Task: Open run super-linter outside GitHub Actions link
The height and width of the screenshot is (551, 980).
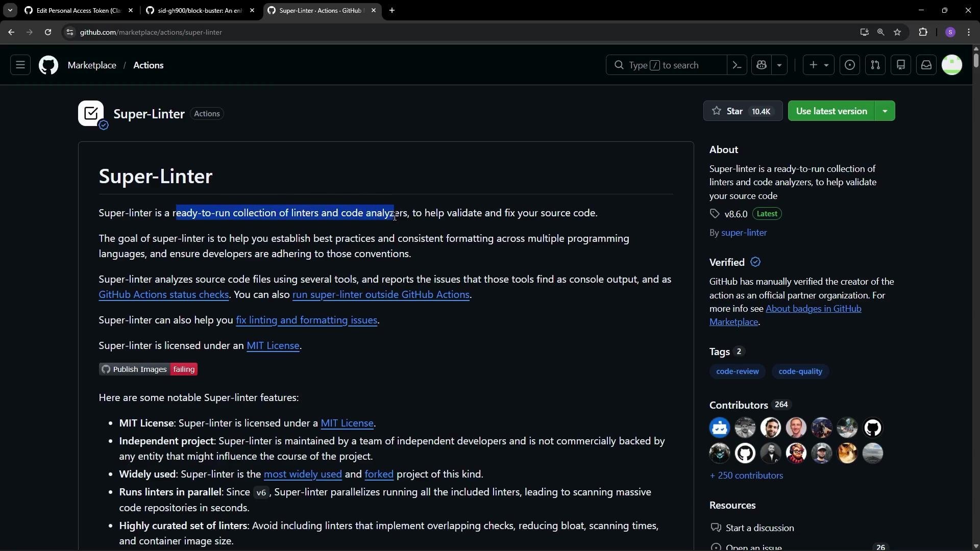Action: 381,295
